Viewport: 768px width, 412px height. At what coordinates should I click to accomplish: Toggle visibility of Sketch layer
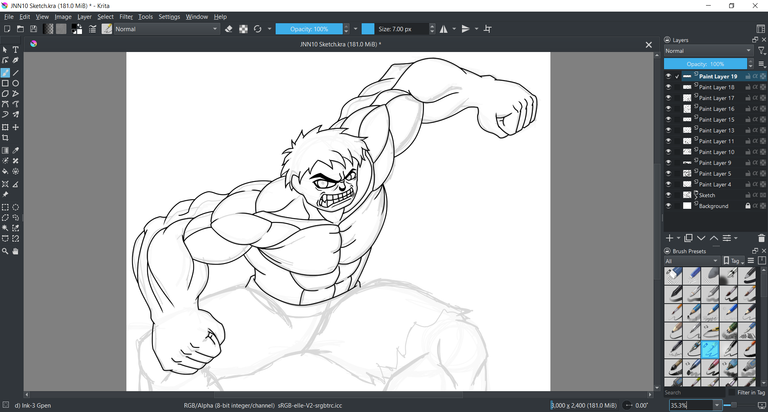tap(668, 195)
